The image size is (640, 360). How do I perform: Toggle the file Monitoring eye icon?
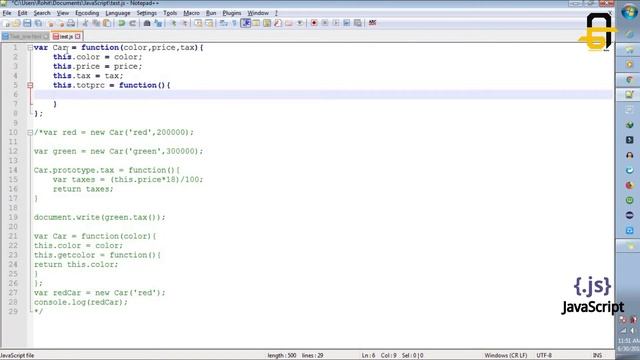(x=300, y=23)
